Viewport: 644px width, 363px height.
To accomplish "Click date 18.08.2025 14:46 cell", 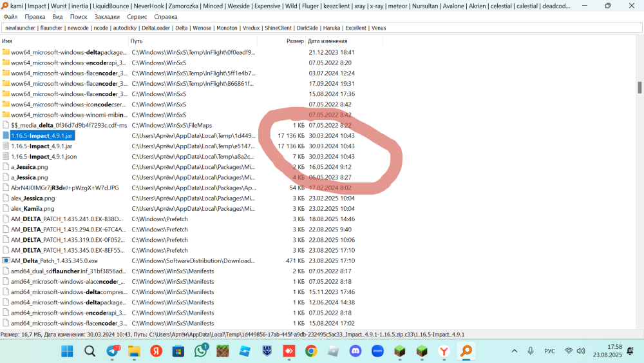I will tap(332, 219).
